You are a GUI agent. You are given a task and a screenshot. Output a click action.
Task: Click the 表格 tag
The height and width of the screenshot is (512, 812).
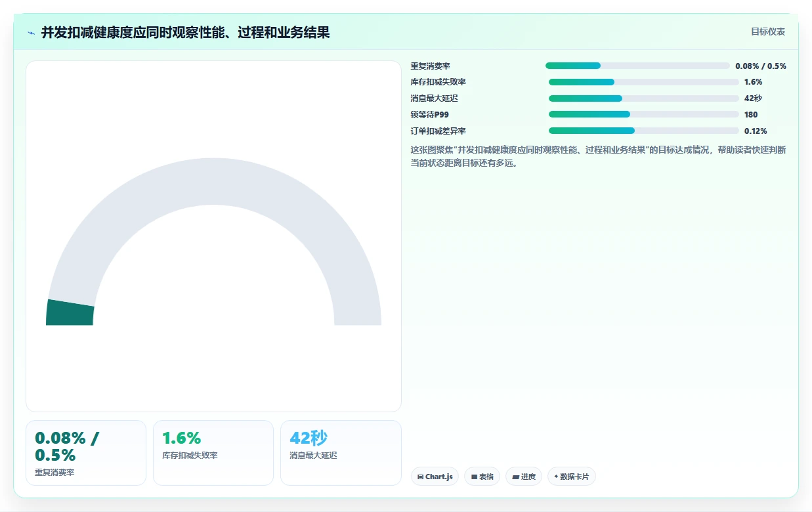tap(482, 477)
